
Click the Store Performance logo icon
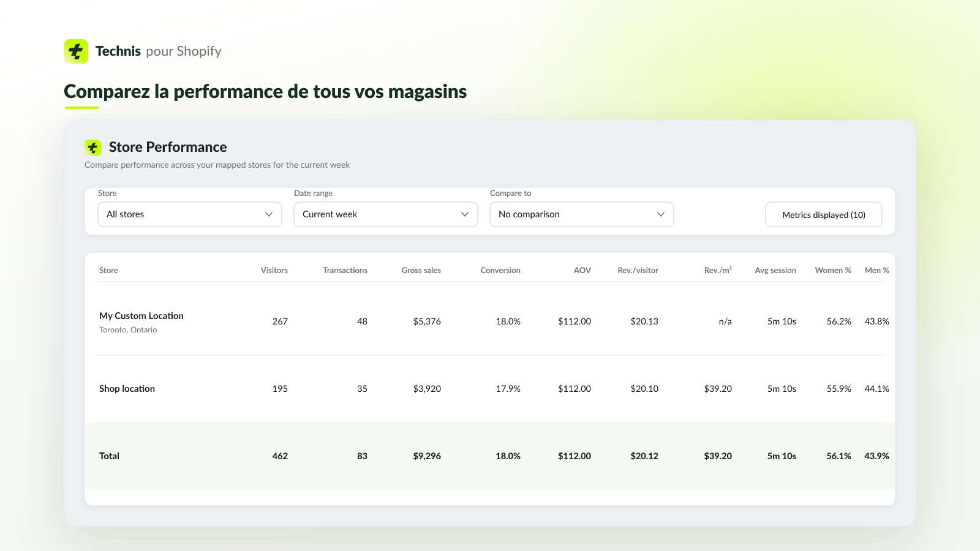[x=93, y=148]
